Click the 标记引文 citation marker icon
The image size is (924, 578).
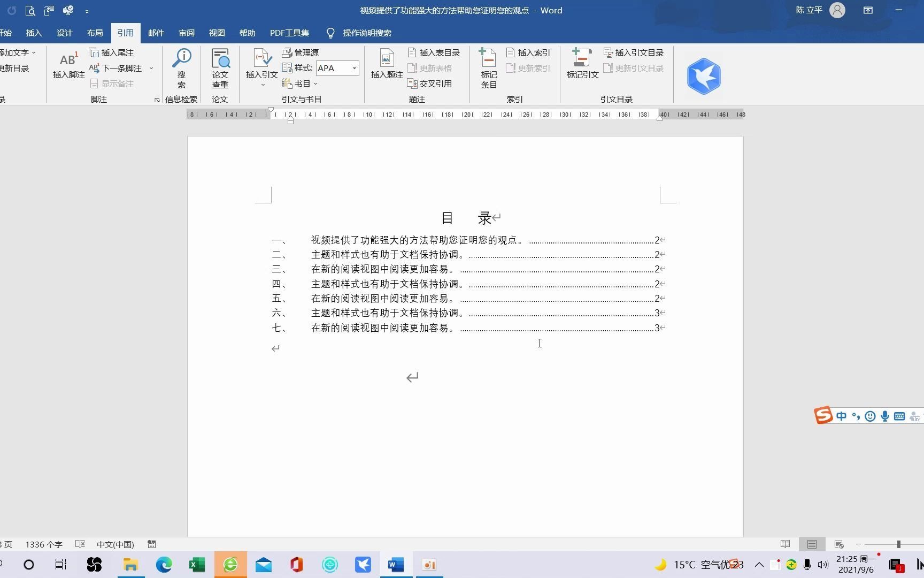click(x=581, y=68)
